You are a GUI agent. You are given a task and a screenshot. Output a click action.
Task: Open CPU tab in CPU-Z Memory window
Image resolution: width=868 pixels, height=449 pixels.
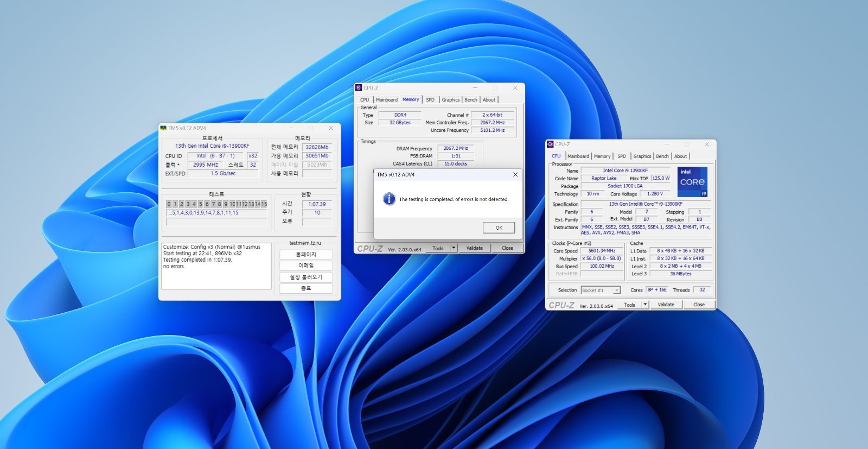[365, 100]
